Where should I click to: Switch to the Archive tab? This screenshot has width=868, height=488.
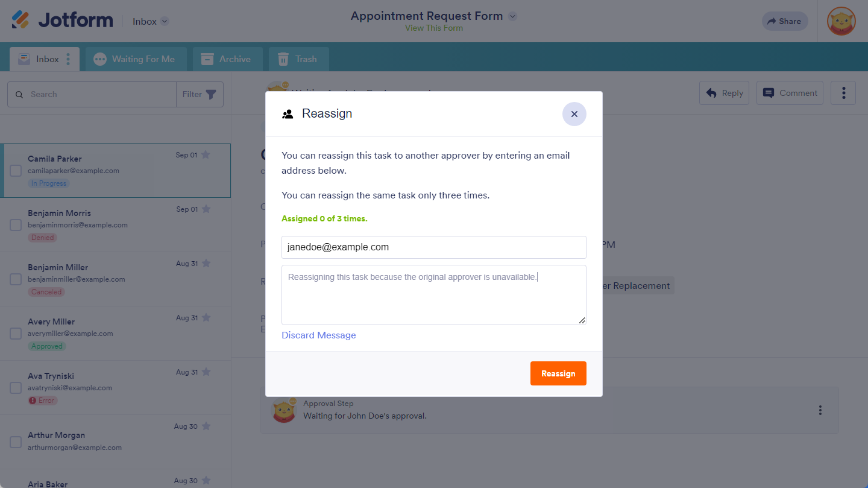tap(227, 59)
